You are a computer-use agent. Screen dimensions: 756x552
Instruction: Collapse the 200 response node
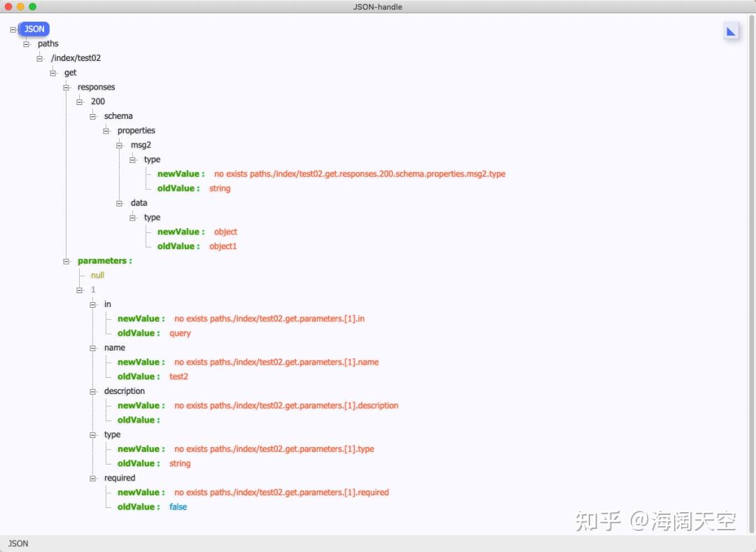[x=79, y=101]
